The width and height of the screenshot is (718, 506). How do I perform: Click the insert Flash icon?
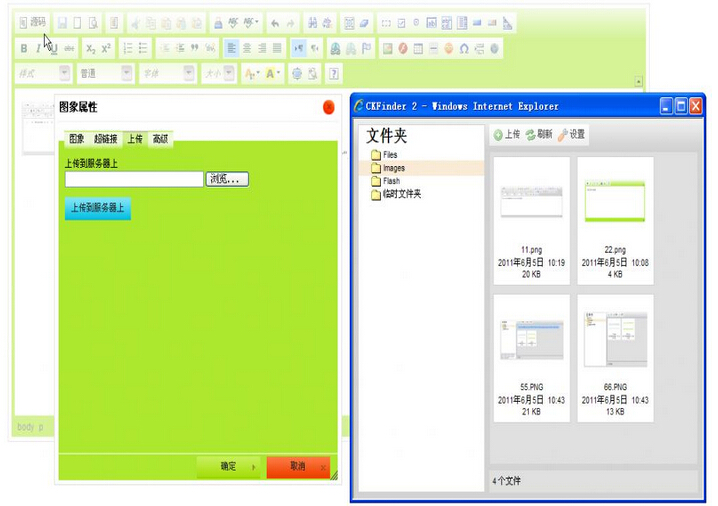click(402, 48)
